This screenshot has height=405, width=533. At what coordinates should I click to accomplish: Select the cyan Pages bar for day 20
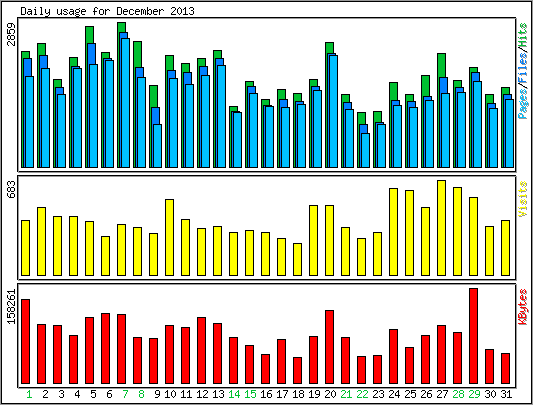[333, 111]
